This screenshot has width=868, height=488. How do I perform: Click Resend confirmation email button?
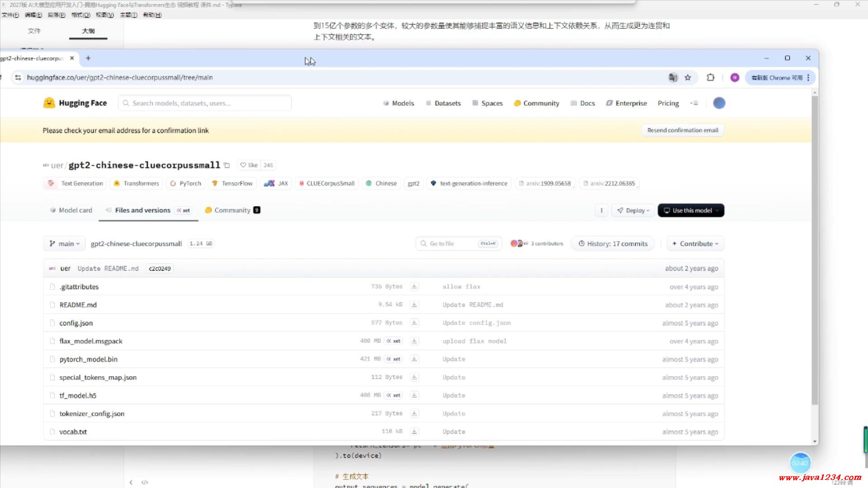[x=683, y=131]
